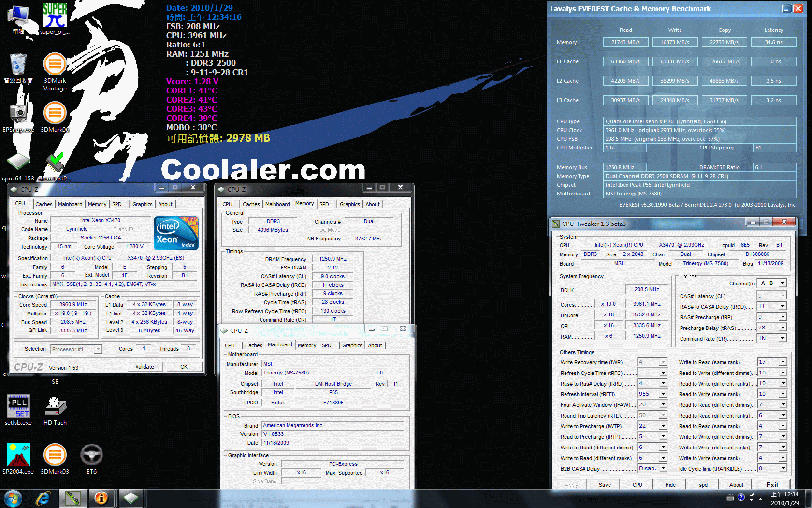Click the Core Speed 3960.9 MHz value
812x508 pixels.
point(73,304)
